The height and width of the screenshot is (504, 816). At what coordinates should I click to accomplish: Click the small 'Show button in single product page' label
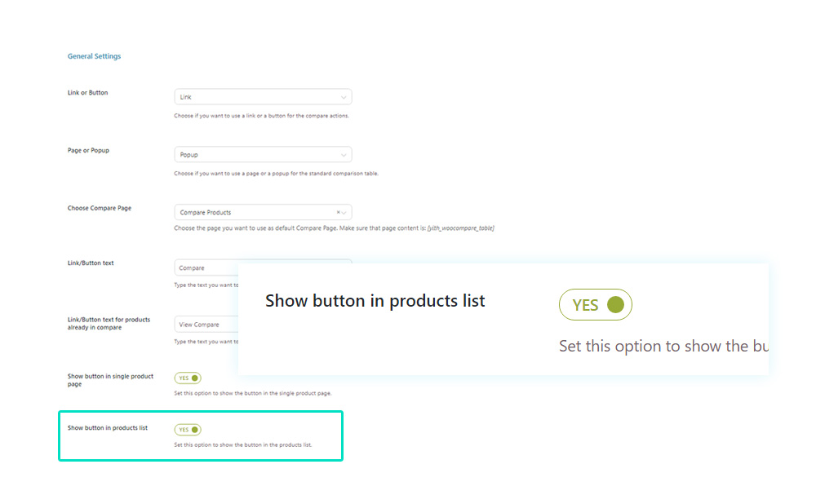[x=110, y=380]
